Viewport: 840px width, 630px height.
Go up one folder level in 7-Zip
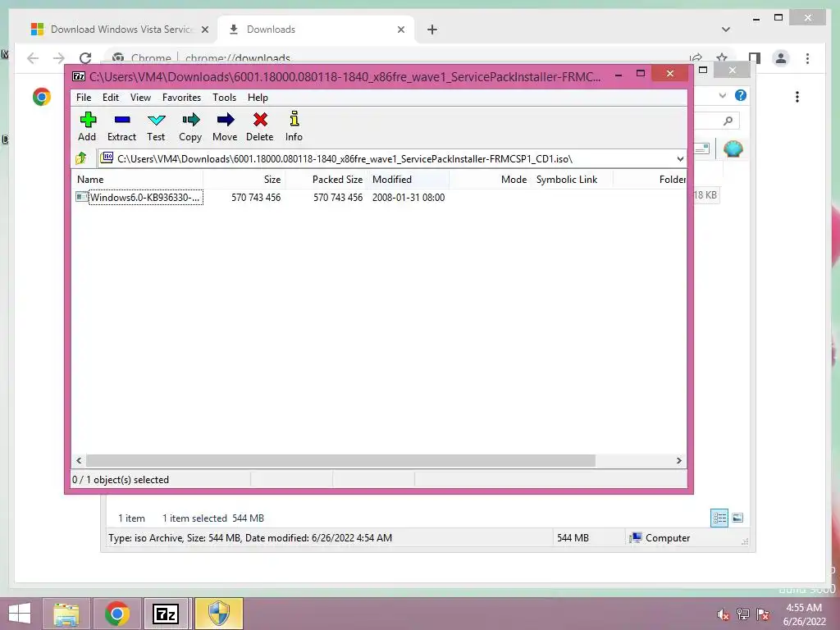point(81,158)
